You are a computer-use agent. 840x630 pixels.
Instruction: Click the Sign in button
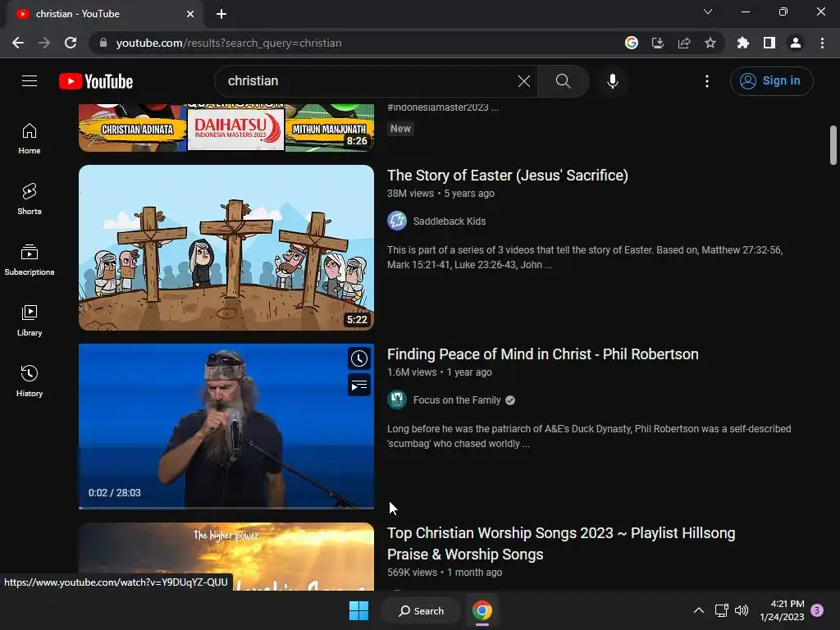pyautogui.click(x=771, y=81)
